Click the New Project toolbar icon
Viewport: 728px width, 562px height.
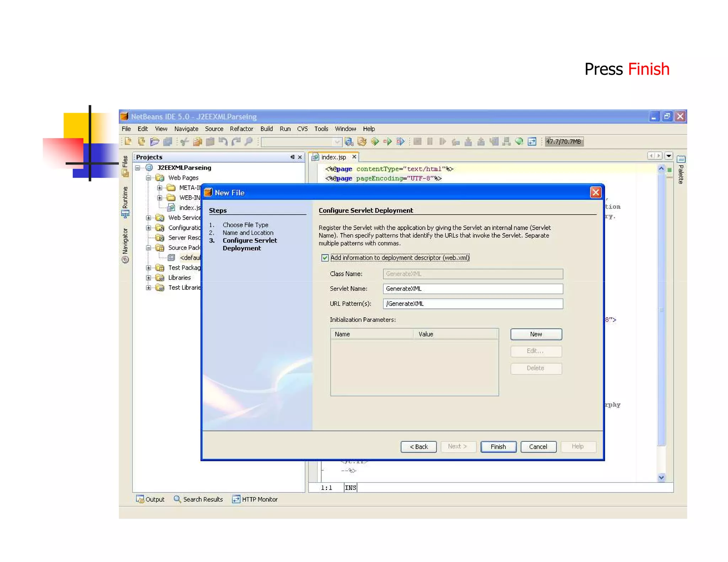(141, 141)
